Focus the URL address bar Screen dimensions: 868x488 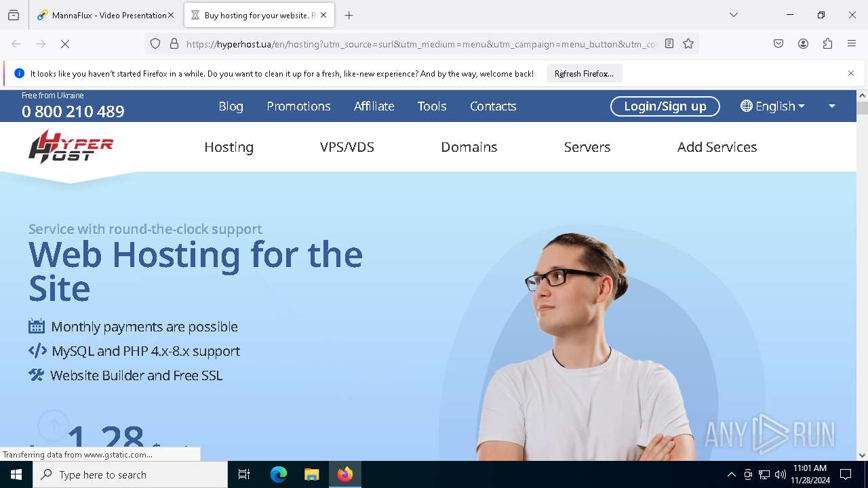point(420,44)
